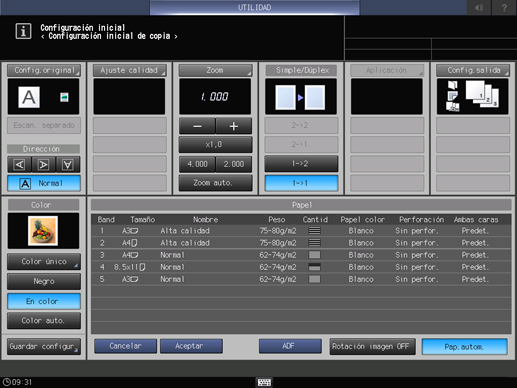
Task: Open Ajuste calidad settings
Action: 130,70
